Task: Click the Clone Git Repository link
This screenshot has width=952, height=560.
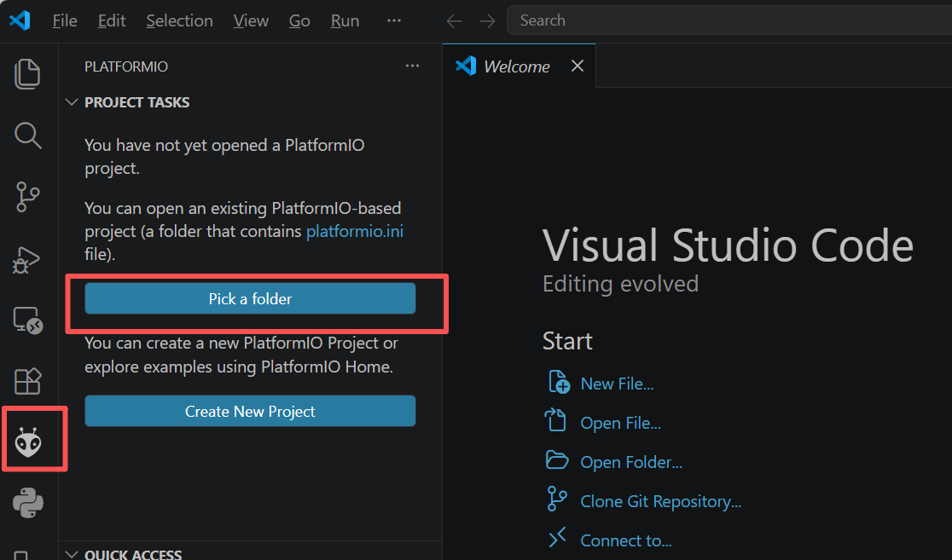Action: (x=660, y=501)
